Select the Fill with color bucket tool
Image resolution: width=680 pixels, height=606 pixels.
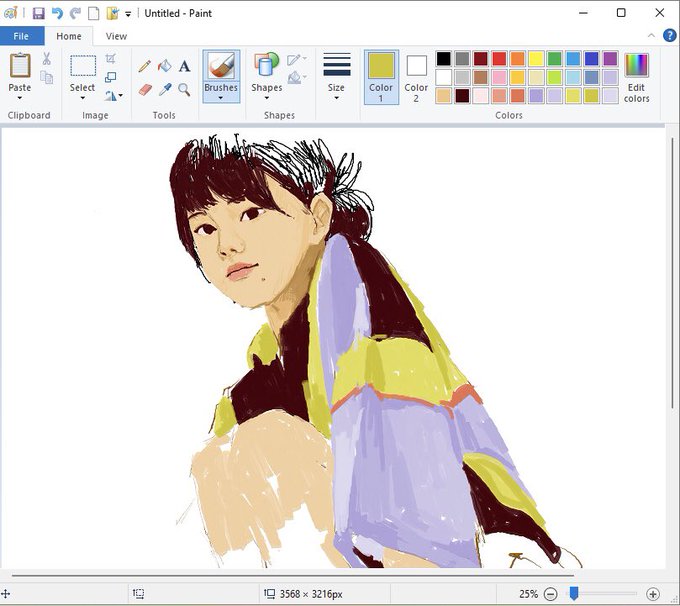click(x=165, y=66)
